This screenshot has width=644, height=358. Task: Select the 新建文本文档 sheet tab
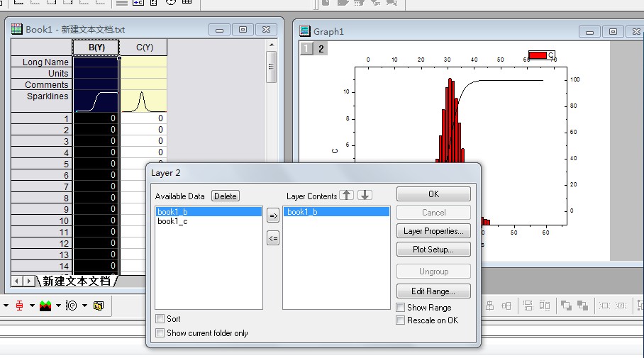(77, 281)
